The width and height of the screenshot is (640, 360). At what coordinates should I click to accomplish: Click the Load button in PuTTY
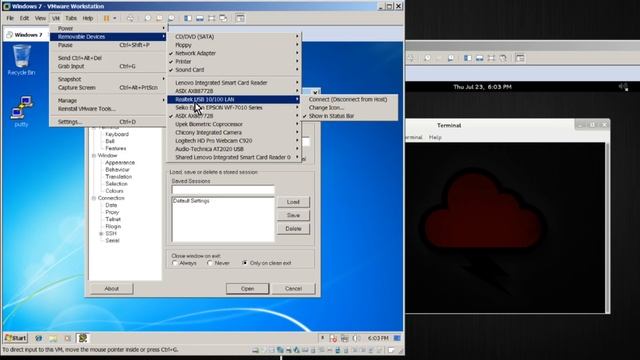293,202
